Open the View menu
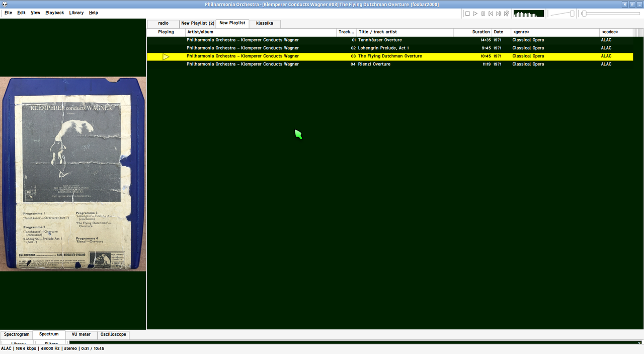Image resolution: width=644 pixels, height=354 pixels. click(x=35, y=13)
